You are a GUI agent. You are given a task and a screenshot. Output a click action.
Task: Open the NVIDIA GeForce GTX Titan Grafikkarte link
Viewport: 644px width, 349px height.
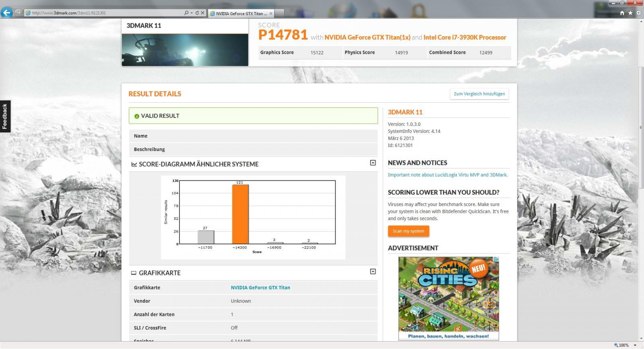click(260, 287)
